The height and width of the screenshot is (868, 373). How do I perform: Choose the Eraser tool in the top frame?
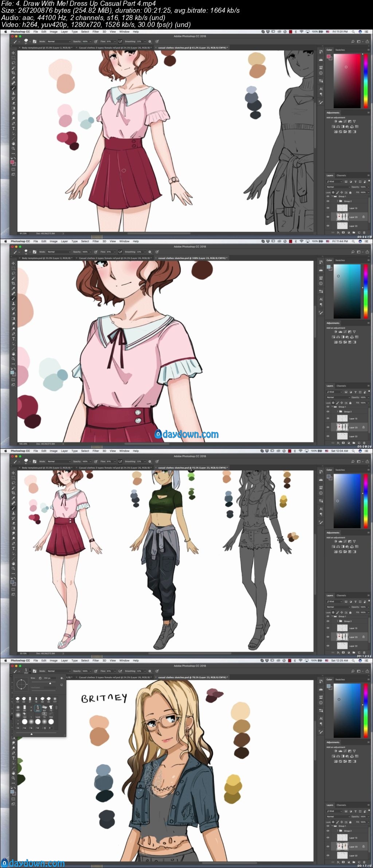coord(13,103)
